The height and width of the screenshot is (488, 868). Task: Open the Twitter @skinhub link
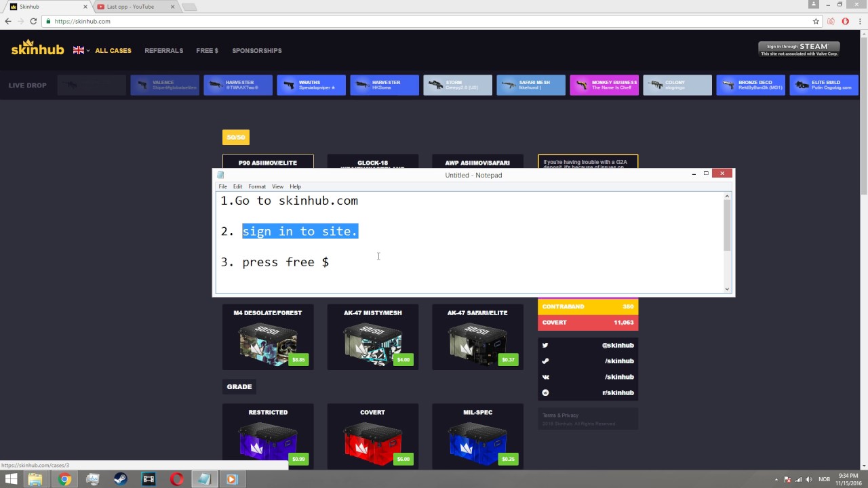588,346
